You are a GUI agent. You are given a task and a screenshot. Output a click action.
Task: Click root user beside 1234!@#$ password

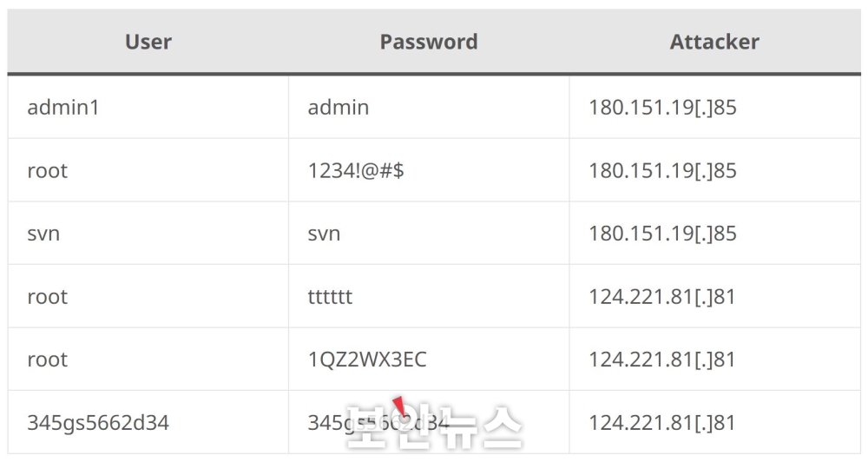click(x=148, y=170)
